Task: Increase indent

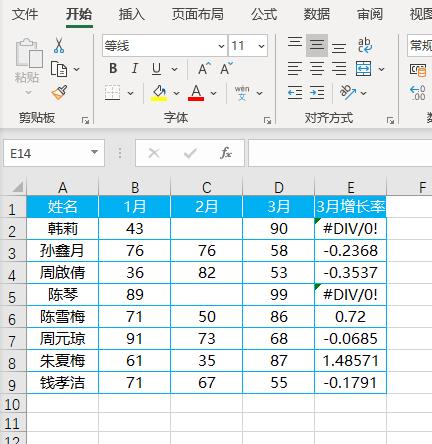Action: coord(317,93)
